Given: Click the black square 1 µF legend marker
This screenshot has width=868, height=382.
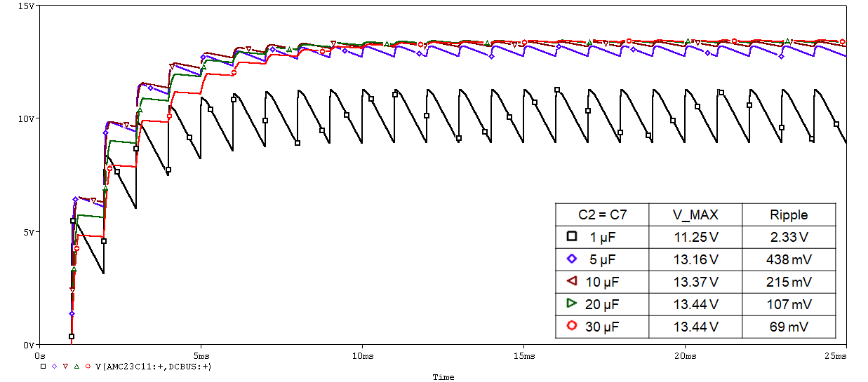Looking at the screenshot, I should pos(572,237).
